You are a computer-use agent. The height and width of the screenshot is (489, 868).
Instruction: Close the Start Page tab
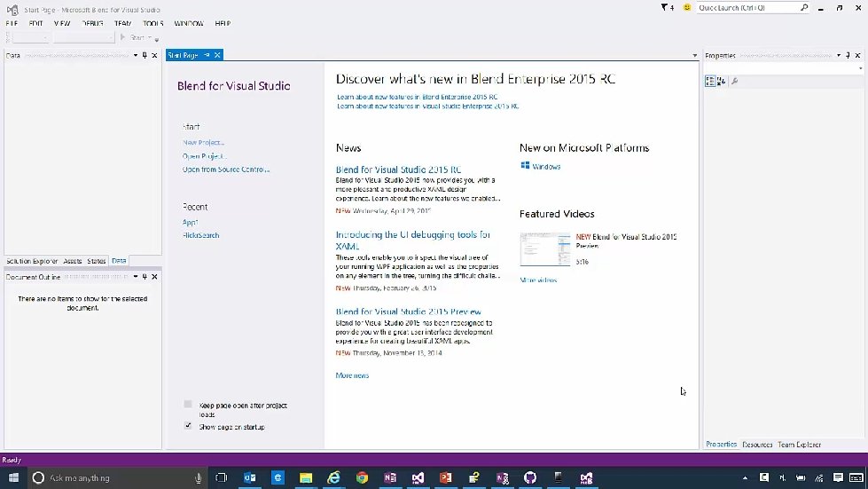(217, 55)
